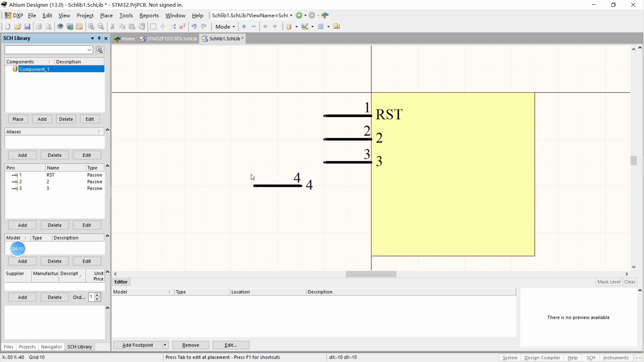Click the Add Footprint button icon
This screenshot has width=644, height=362.
pos(138,345)
